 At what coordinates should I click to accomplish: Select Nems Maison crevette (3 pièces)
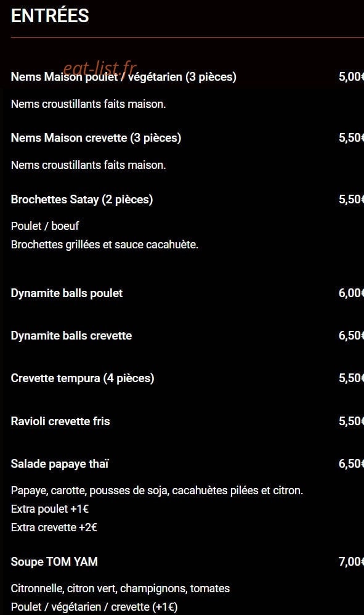96,138
